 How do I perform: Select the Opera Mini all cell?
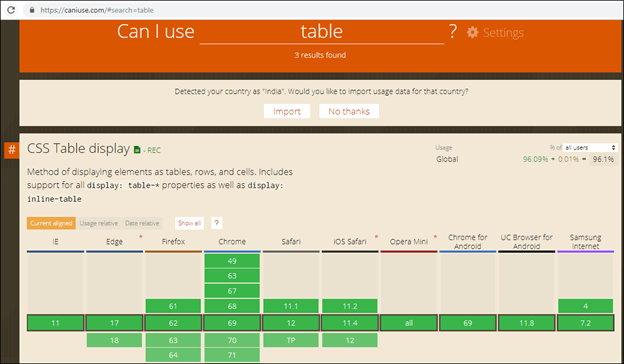(409, 323)
